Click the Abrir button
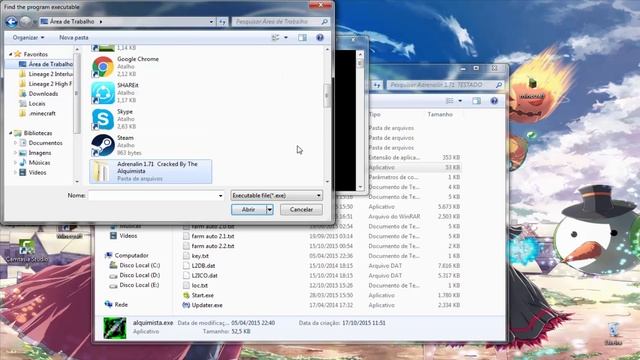 click(249, 209)
